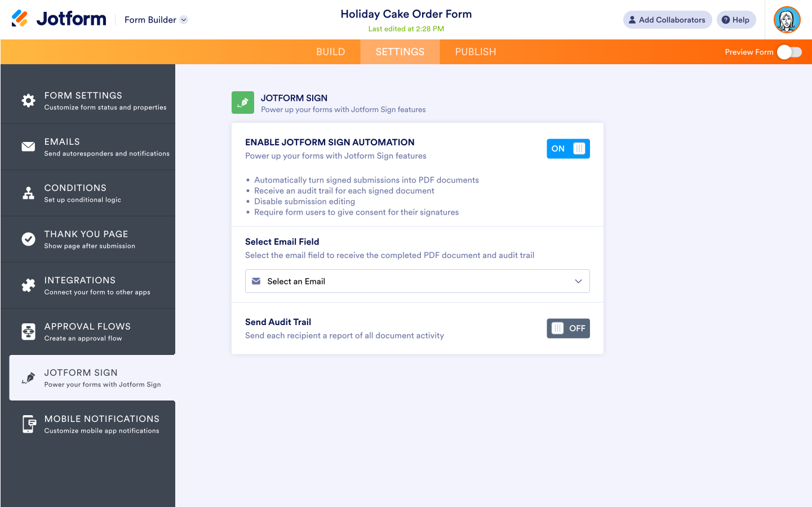Click the Form Settings gear icon
The width and height of the screenshot is (812, 507).
28,100
